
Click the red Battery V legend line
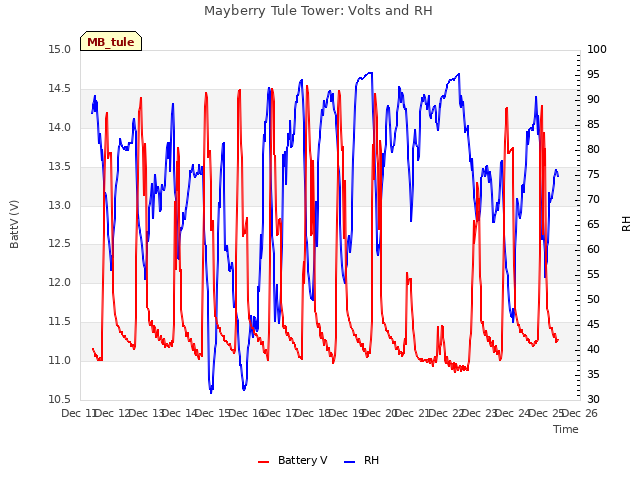(x=264, y=462)
